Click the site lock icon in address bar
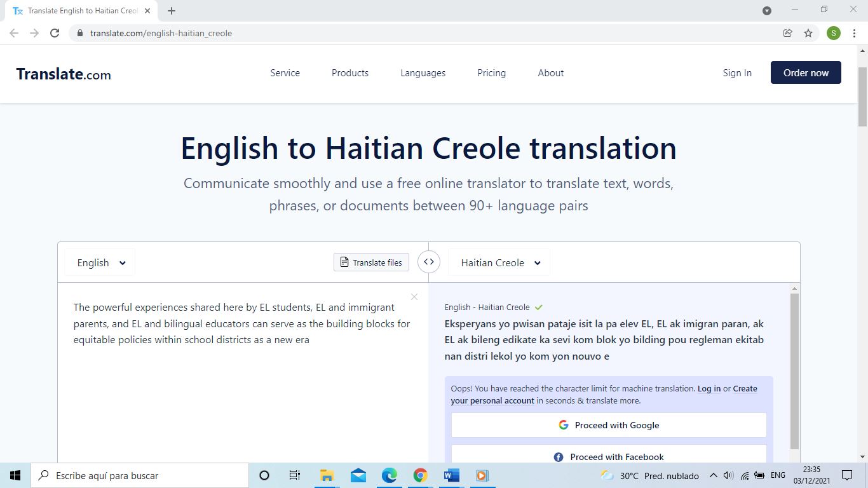 pyautogui.click(x=79, y=33)
